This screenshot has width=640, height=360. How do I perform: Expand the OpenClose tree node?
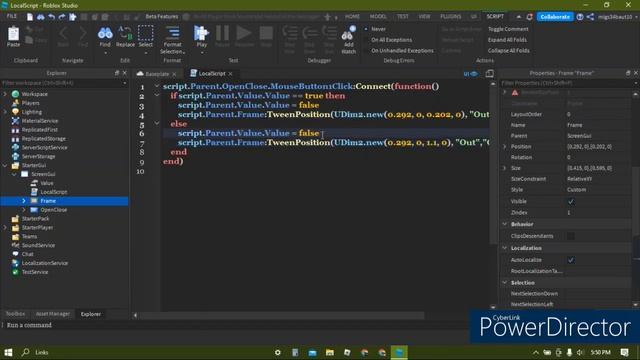tap(24, 210)
